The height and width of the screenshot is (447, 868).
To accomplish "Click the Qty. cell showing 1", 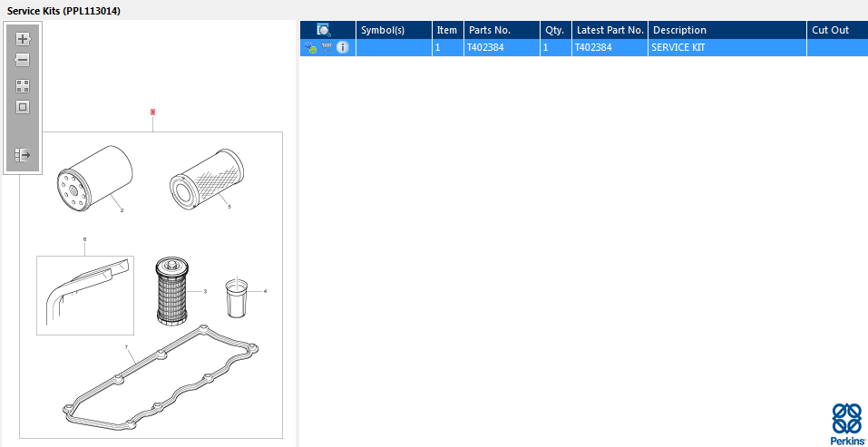I will click(556, 47).
